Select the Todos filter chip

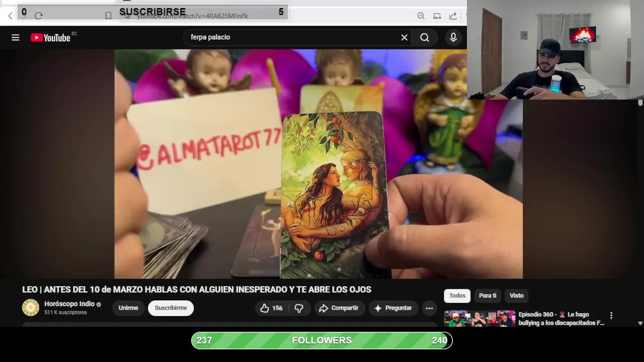click(457, 296)
